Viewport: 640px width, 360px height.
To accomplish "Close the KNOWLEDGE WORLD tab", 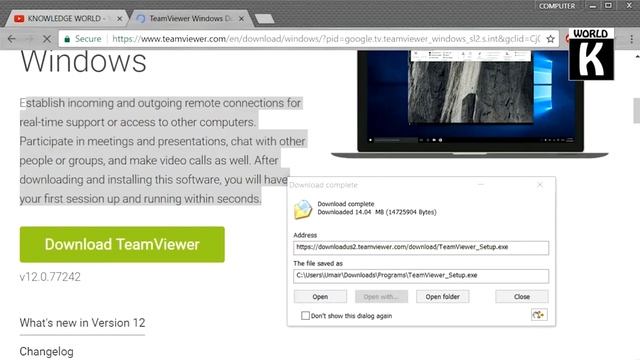I will click(120, 19).
